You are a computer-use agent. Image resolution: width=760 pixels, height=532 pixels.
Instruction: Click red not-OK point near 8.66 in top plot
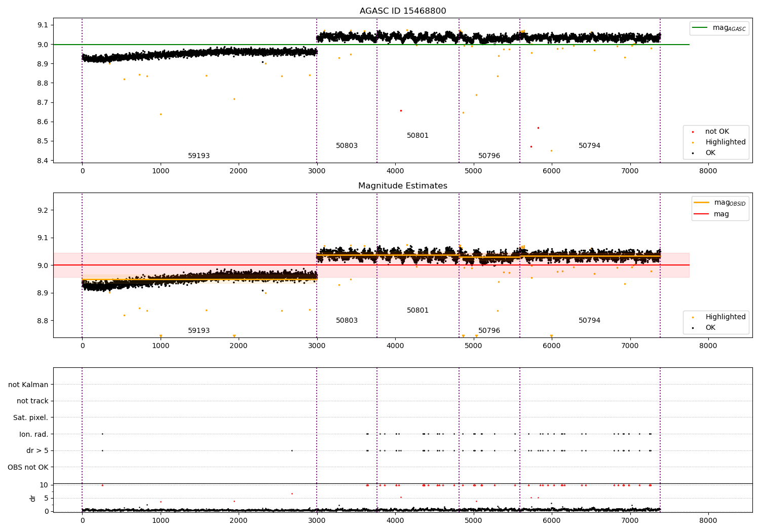tap(401, 110)
